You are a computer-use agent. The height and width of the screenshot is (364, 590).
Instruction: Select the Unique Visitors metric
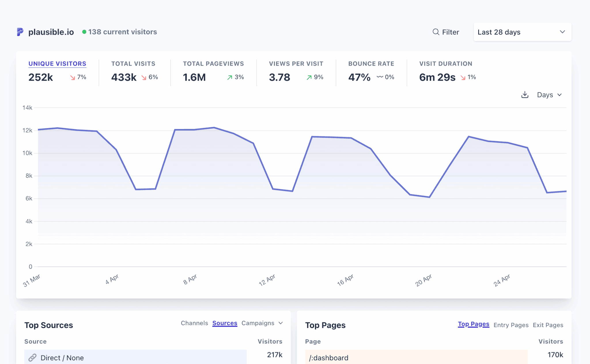click(x=57, y=64)
